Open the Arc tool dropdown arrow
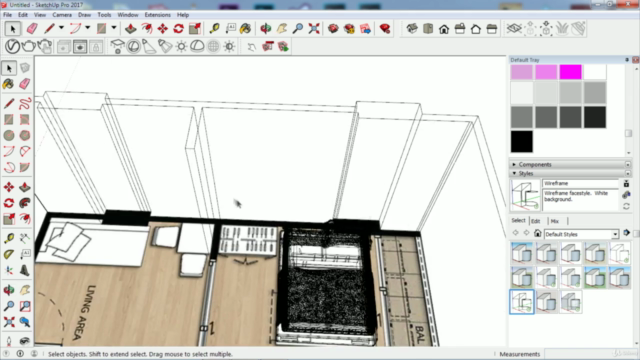The image size is (640, 360). click(x=87, y=28)
